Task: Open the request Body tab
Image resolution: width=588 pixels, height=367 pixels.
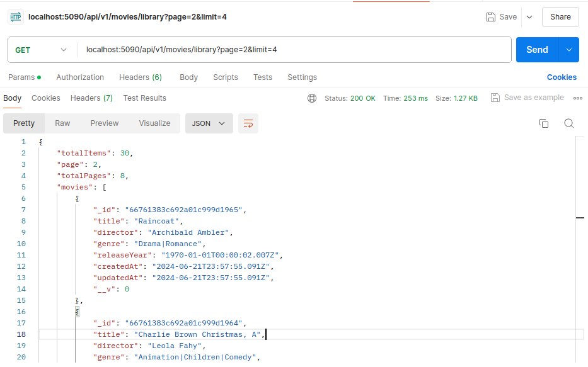Action: (188, 77)
